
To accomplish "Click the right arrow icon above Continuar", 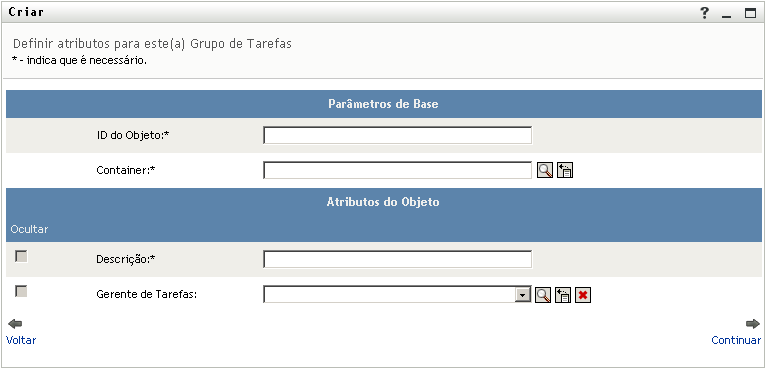I will 753,324.
